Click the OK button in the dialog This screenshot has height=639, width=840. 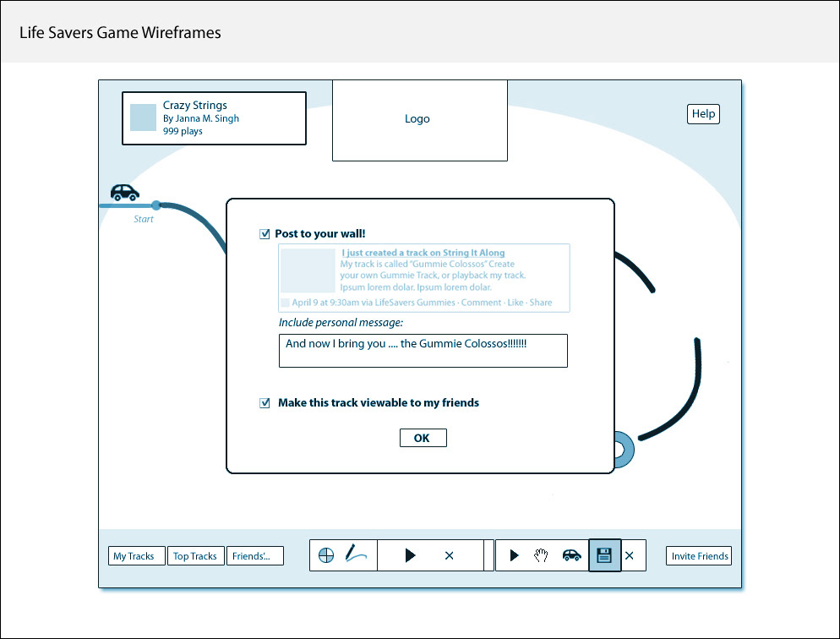[423, 438]
